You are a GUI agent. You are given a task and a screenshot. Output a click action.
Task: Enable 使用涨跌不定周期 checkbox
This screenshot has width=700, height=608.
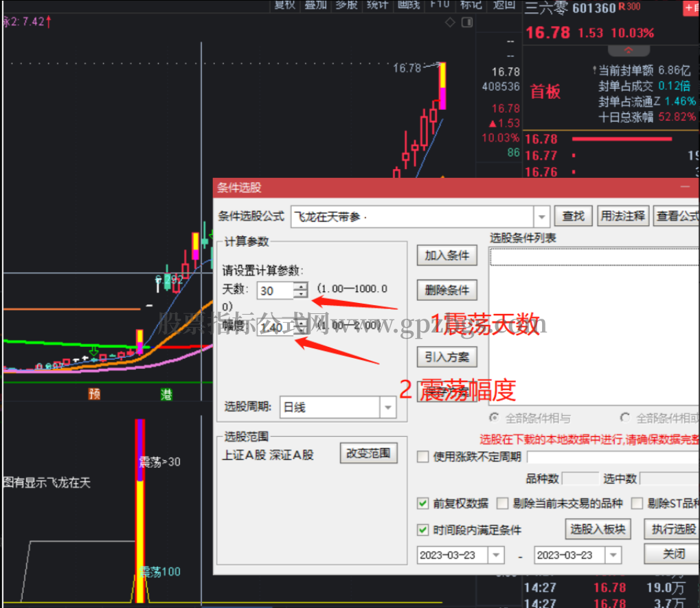tap(422, 457)
